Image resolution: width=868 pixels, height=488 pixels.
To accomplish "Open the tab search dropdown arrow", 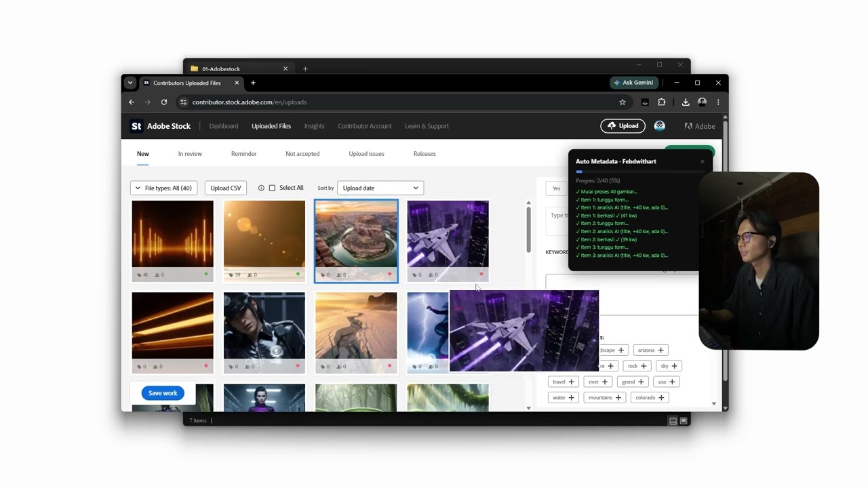I will point(130,83).
